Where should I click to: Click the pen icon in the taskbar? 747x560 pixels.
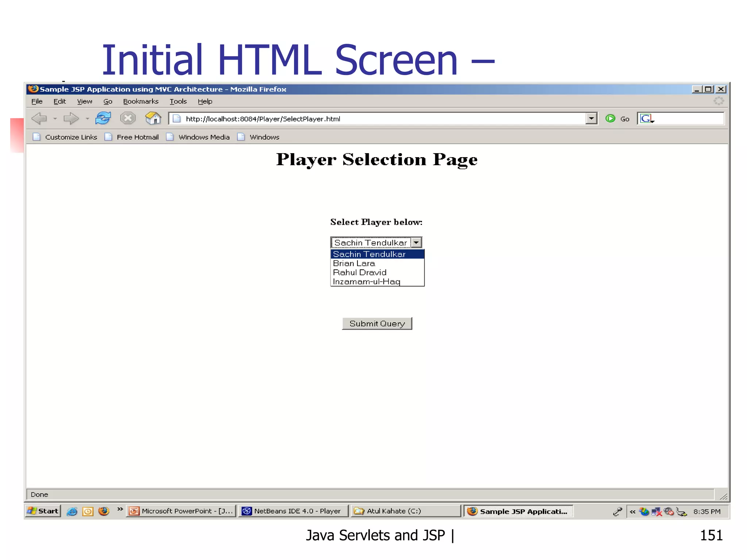point(617,512)
